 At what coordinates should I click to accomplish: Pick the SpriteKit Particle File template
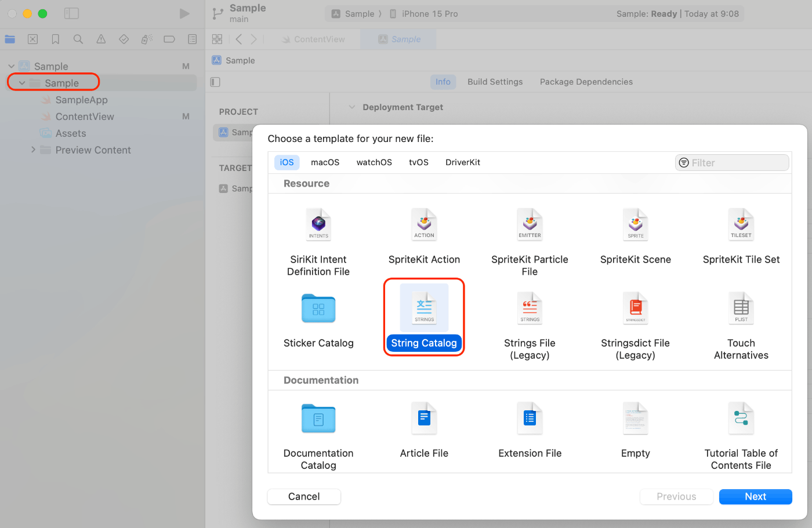[530, 242]
